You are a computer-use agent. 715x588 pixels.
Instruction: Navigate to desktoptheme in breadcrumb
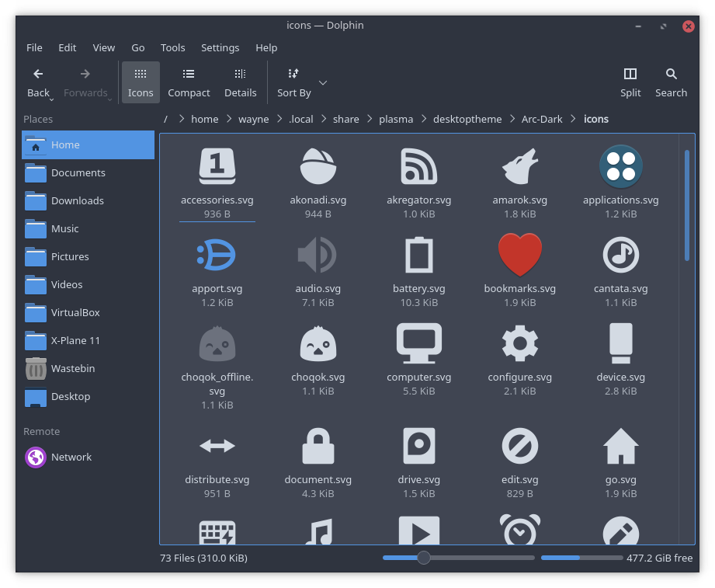point(467,119)
